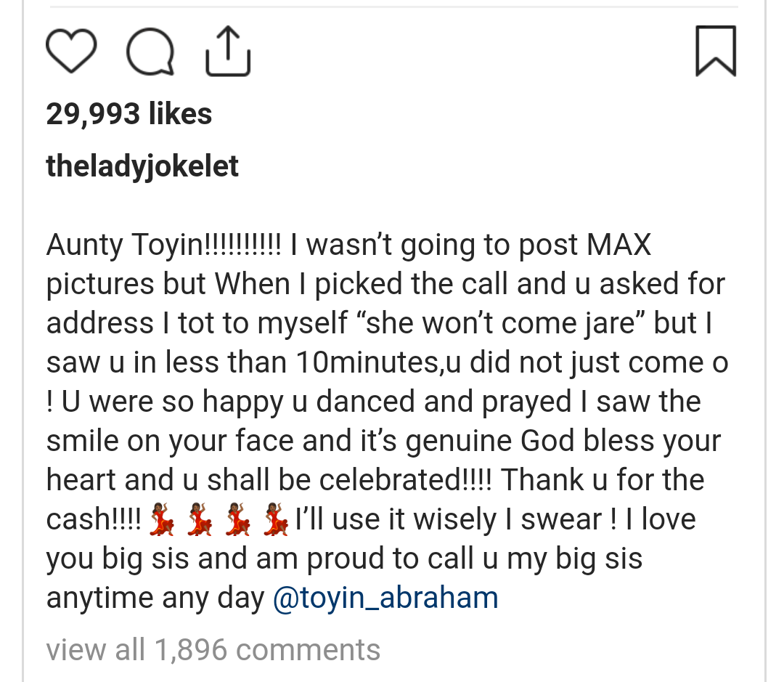Click the "Aunty Toyin!!!!!!!!!!" caption opening
Screen dimensions: 784x682
tap(163, 245)
